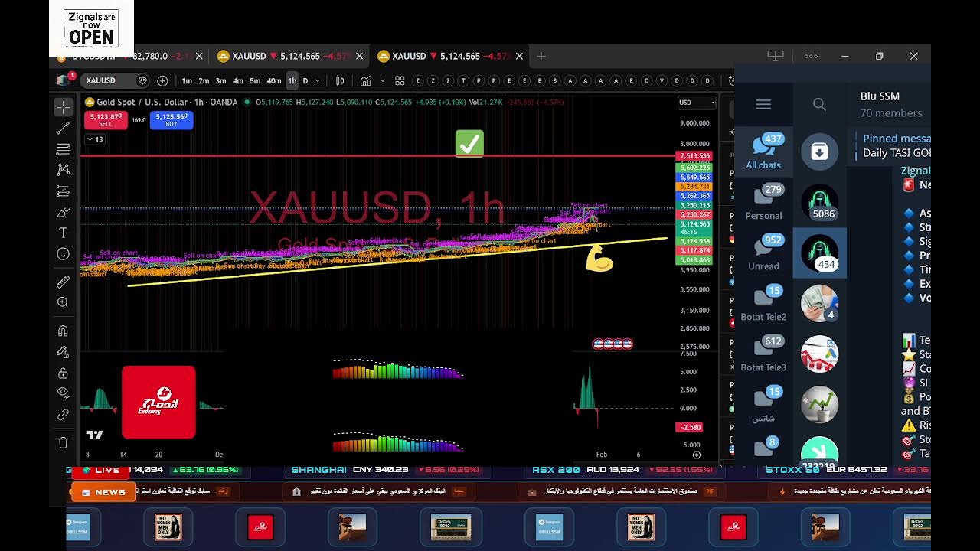Image resolution: width=980 pixels, height=551 pixels.
Task: Open the candlestick chart style selector
Action: [341, 80]
